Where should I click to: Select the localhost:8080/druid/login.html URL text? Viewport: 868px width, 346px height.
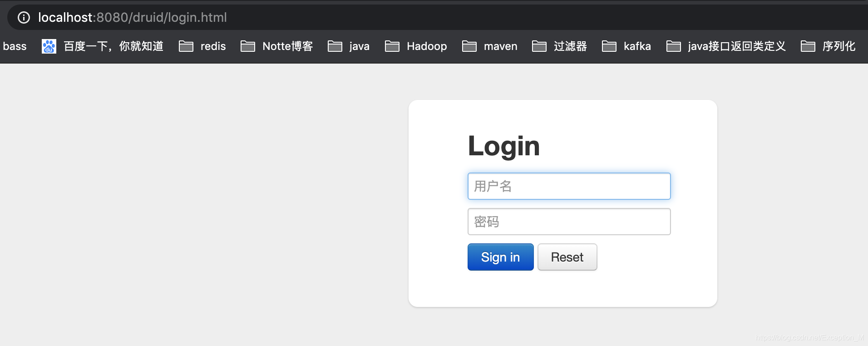[x=132, y=17]
